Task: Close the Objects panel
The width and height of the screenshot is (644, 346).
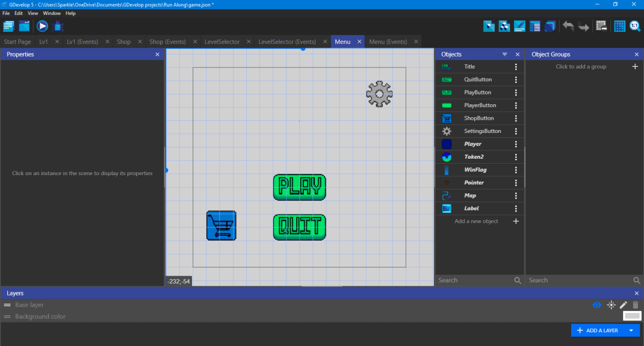Action: tap(517, 54)
